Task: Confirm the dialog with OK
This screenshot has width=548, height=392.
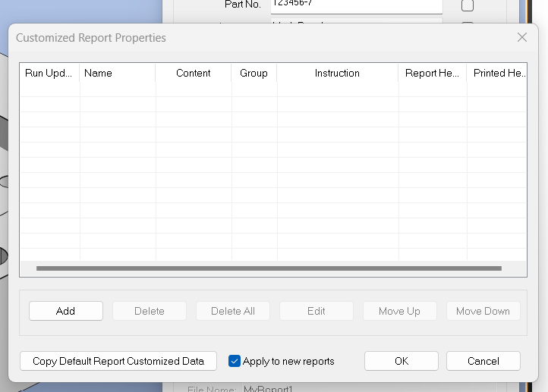Action: tap(402, 361)
